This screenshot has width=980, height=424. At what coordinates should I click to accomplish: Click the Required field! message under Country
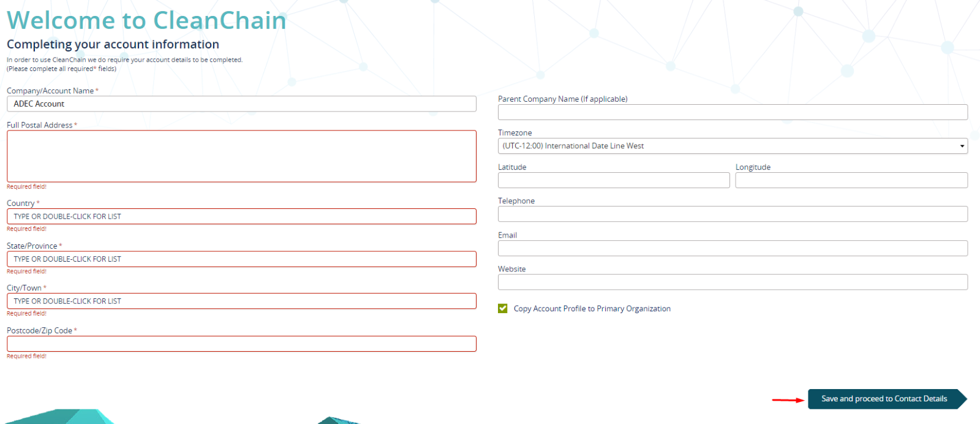[x=26, y=229]
